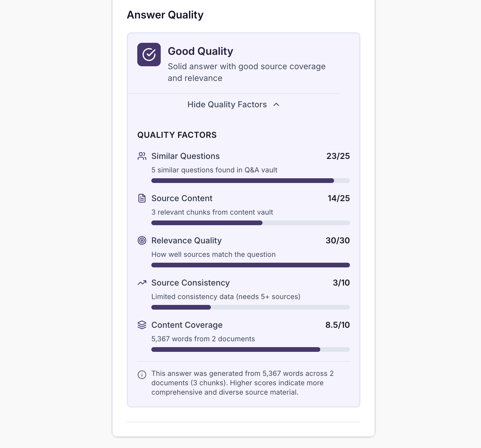Click the 5 similar questions found link text
Screen dimensions: 481x448
214,170
